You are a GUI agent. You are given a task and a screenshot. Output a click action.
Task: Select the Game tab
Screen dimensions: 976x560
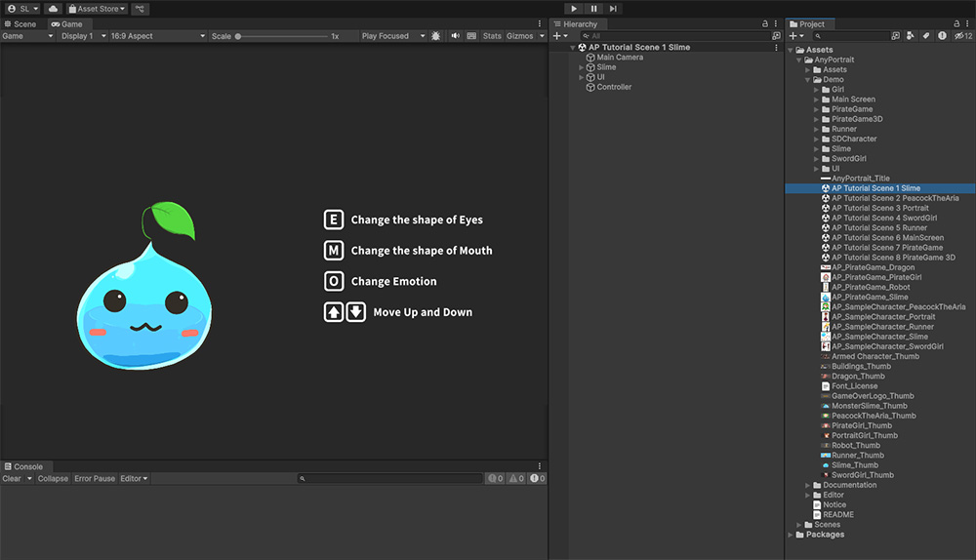(67, 24)
